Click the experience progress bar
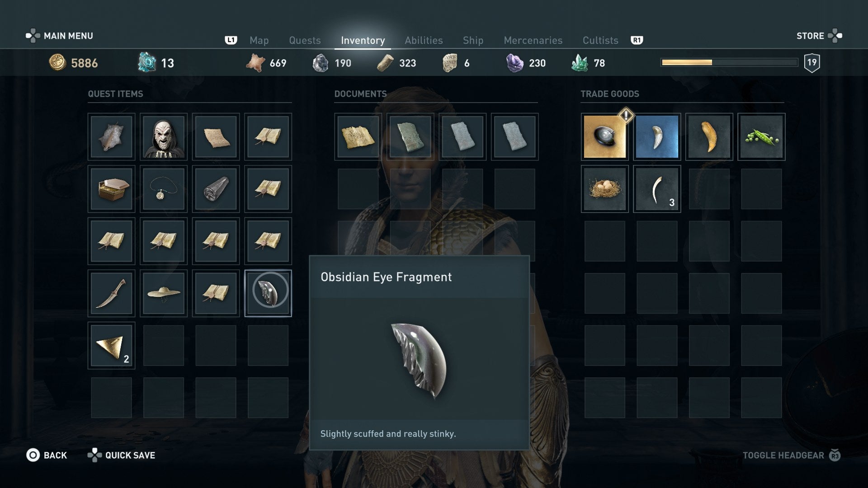The height and width of the screenshot is (488, 868). 729,62
